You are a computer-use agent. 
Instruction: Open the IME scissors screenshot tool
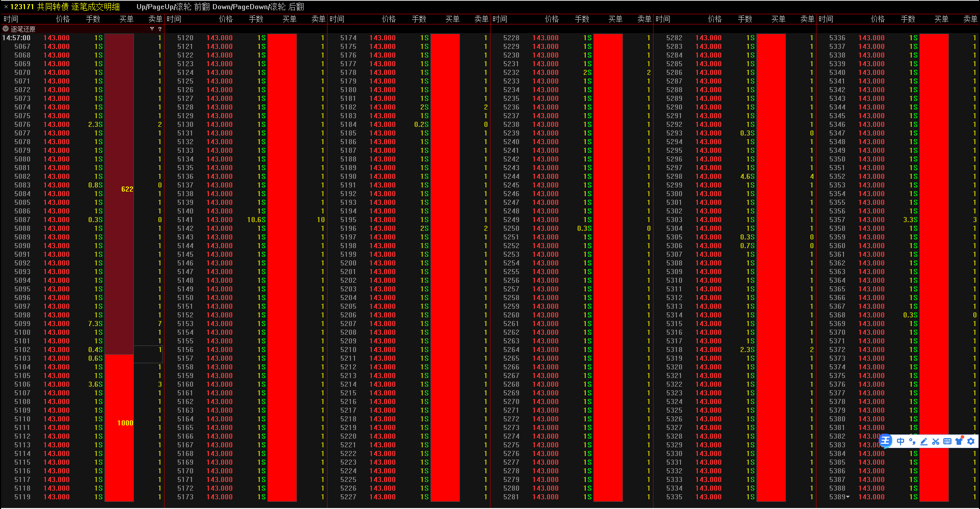[936, 441]
